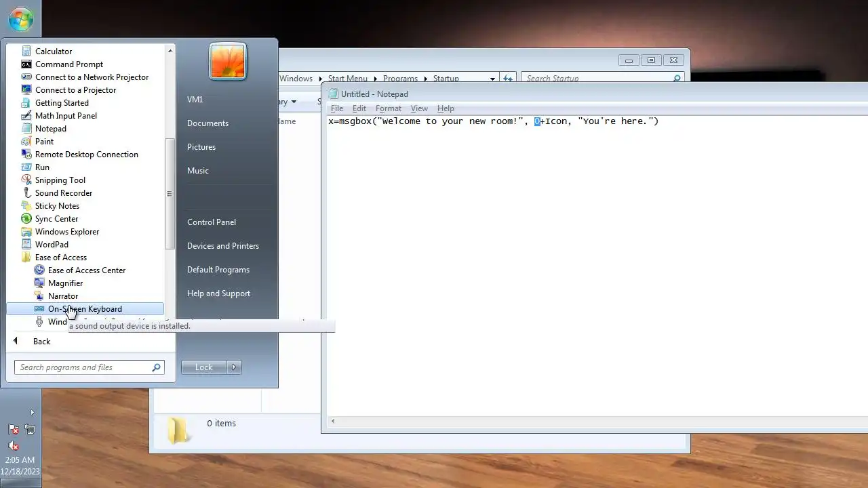Screen dimensions: 868x488
Task: Open Getting Started in the Start menu
Action: click(x=62, y=103)
